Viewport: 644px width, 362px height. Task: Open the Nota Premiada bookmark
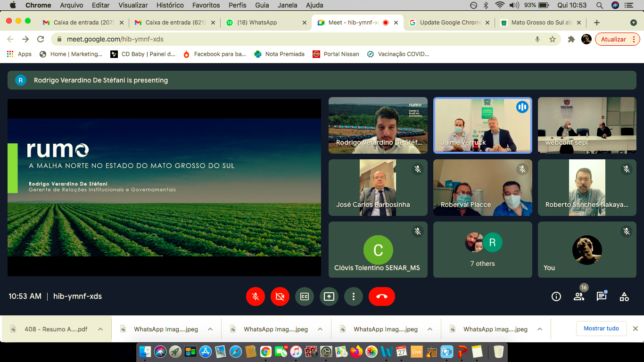(x=279, y=54)
